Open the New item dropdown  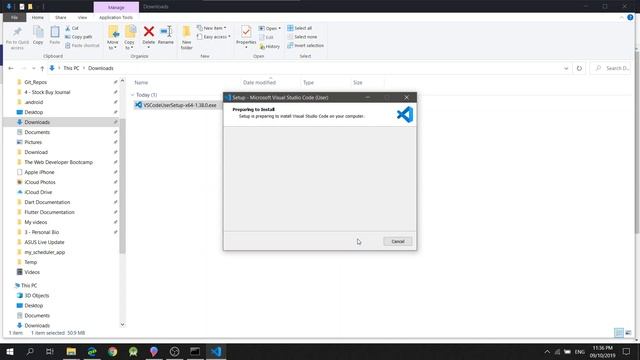click(x=211, y=28)
